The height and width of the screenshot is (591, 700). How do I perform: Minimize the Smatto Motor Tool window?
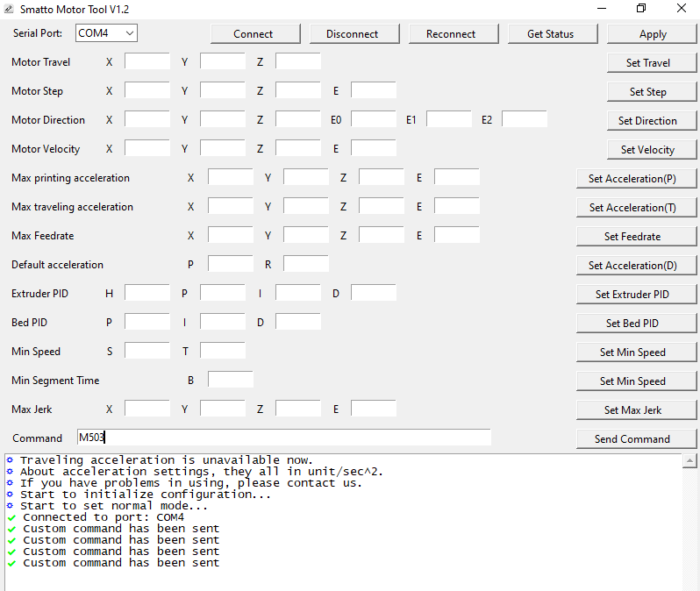(602, 9)
